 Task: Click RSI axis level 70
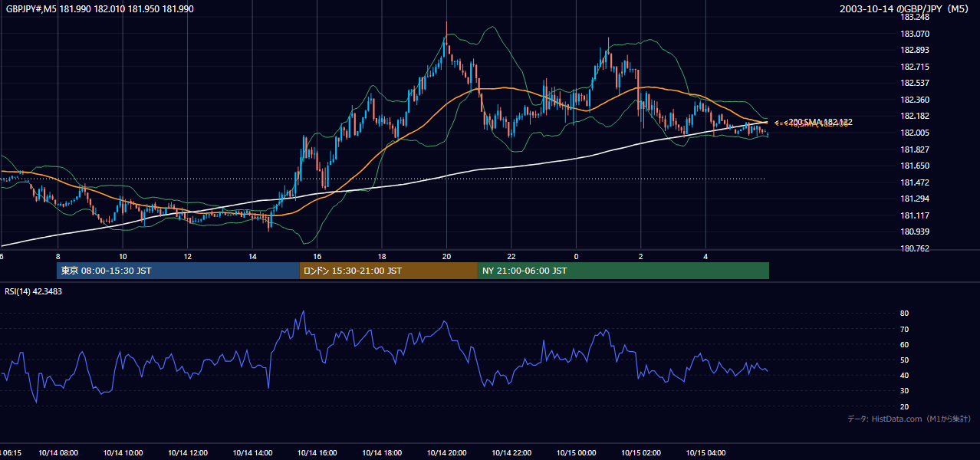pos(905,329)
